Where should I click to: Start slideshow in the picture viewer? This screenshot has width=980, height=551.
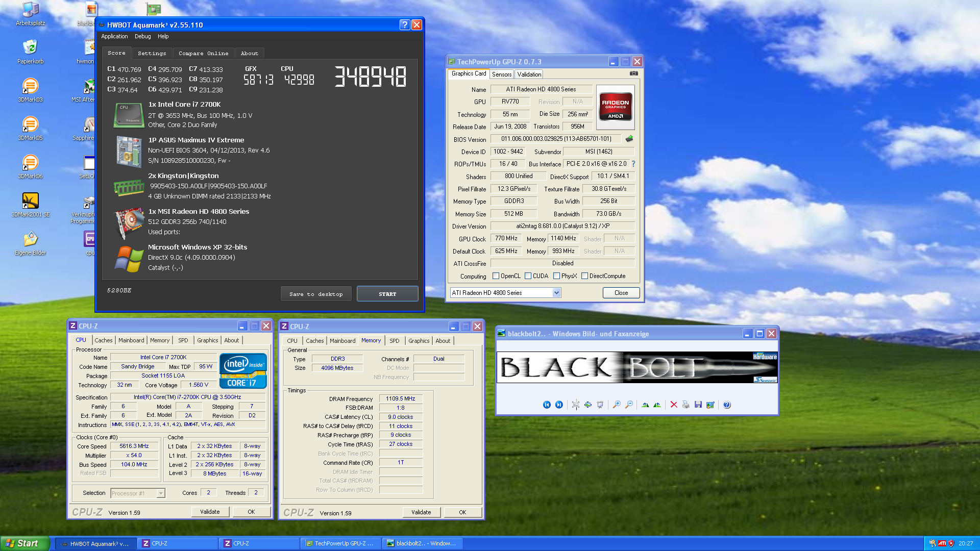pos(600,405)
